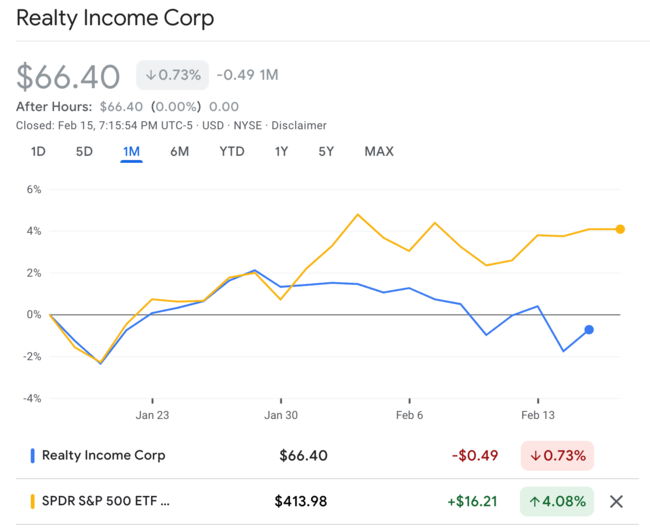
Task: Show the MAX price history
Action: [x=379, y=151]
